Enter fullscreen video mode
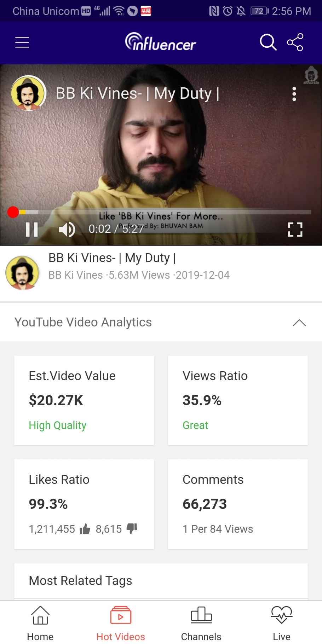 point(295,230)
